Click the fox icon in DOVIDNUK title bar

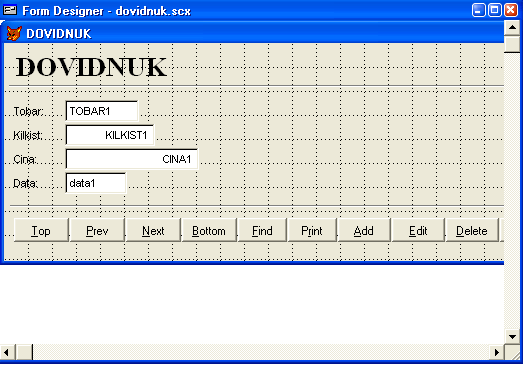[14, 33]
